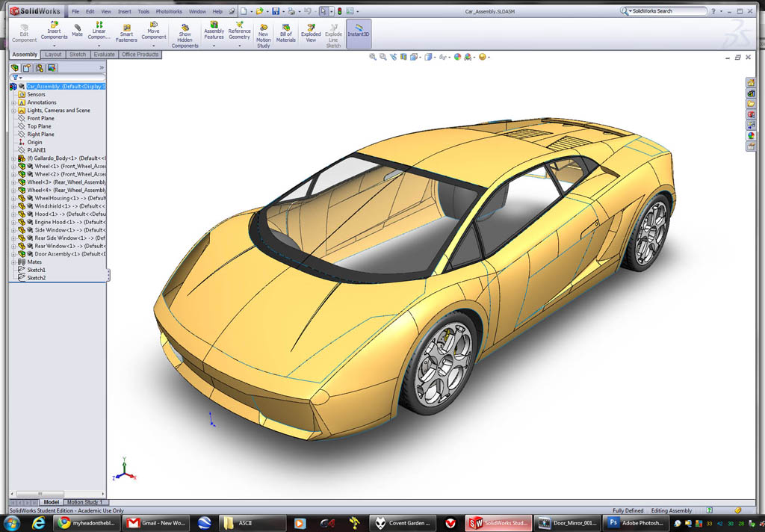Open File Explorer folder in task pane
765x532 pixels.
click(x=751, y=104)
